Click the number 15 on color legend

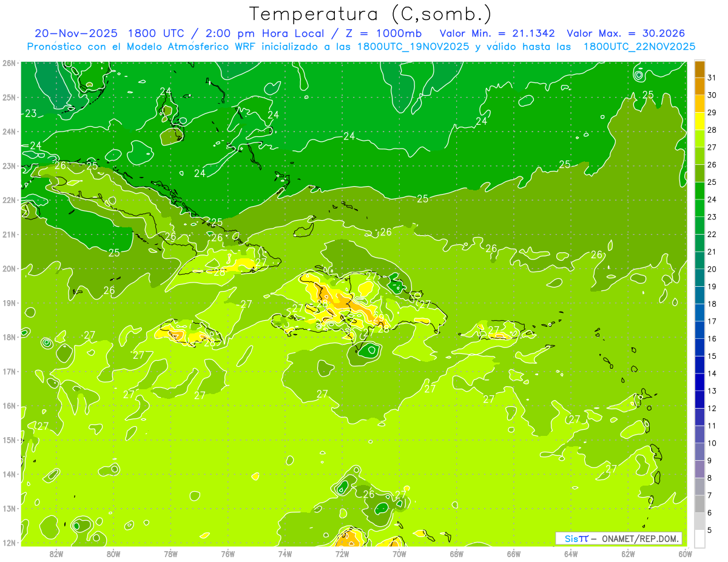pyautogui.click(x=712, y=356)
